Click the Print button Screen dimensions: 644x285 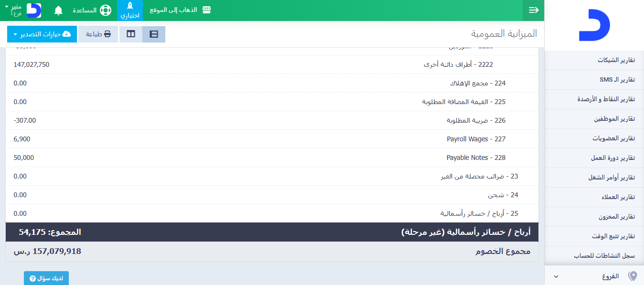[98, 34]
